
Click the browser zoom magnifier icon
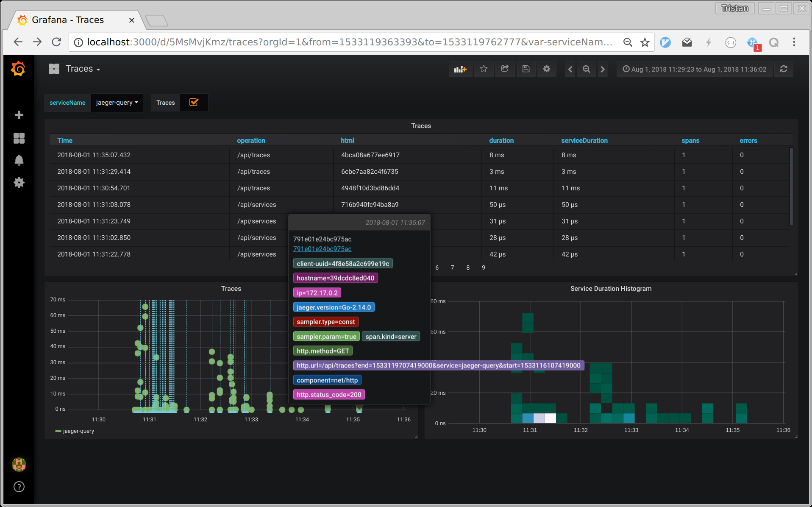pos(628,42)
